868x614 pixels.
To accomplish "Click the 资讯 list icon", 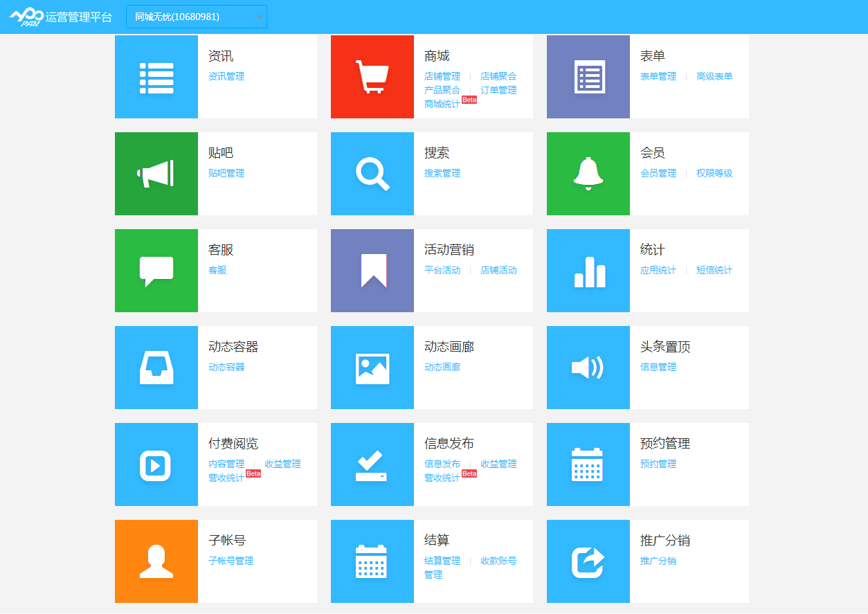I will point(156,76).
